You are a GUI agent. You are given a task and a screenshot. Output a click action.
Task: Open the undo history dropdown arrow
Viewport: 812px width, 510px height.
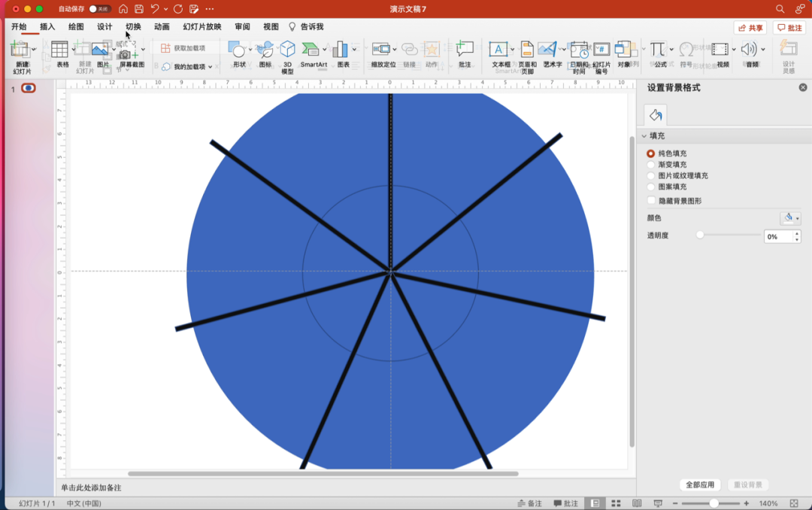(165, 9)
